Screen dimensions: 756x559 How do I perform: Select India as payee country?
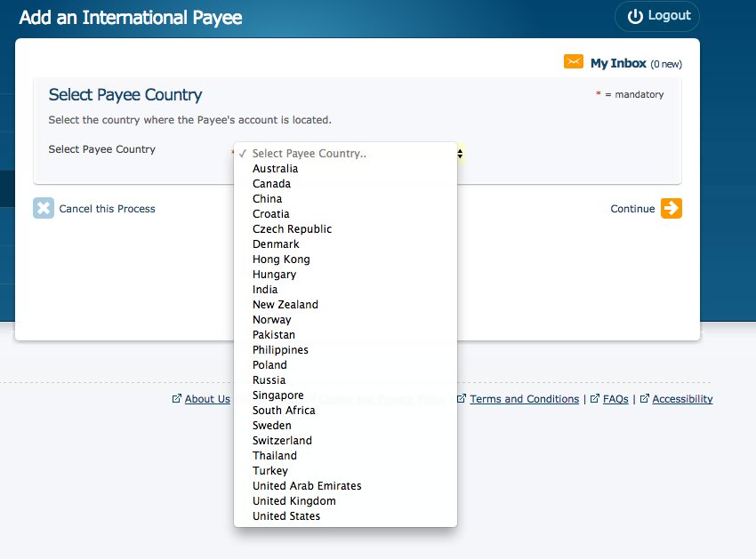click(345, 289)
